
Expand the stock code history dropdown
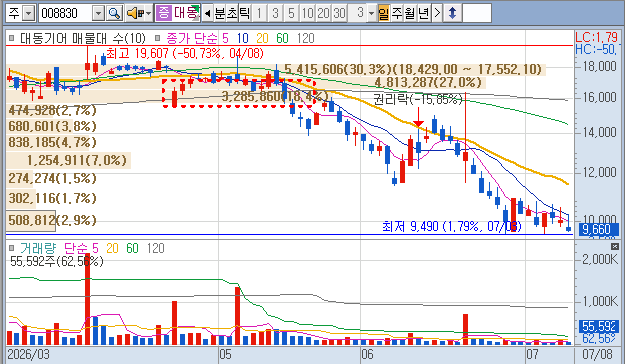click(x=98, y=13)
